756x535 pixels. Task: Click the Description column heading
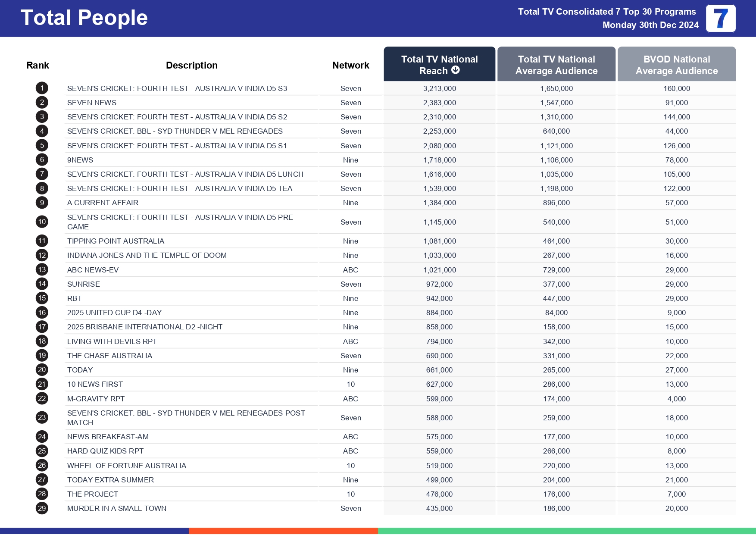coord(191,66)
